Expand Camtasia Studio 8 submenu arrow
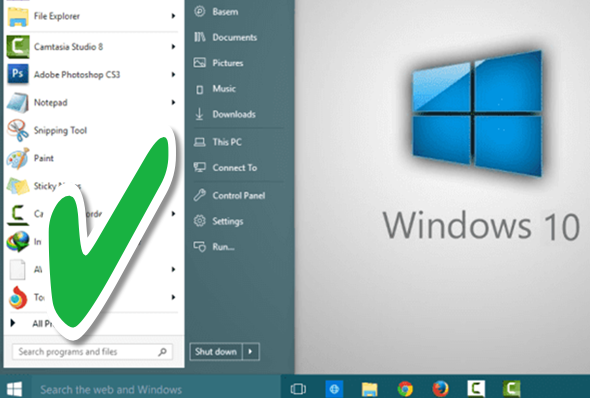The image size is (590, 398). pyautogui.click(x=173, y=47)
